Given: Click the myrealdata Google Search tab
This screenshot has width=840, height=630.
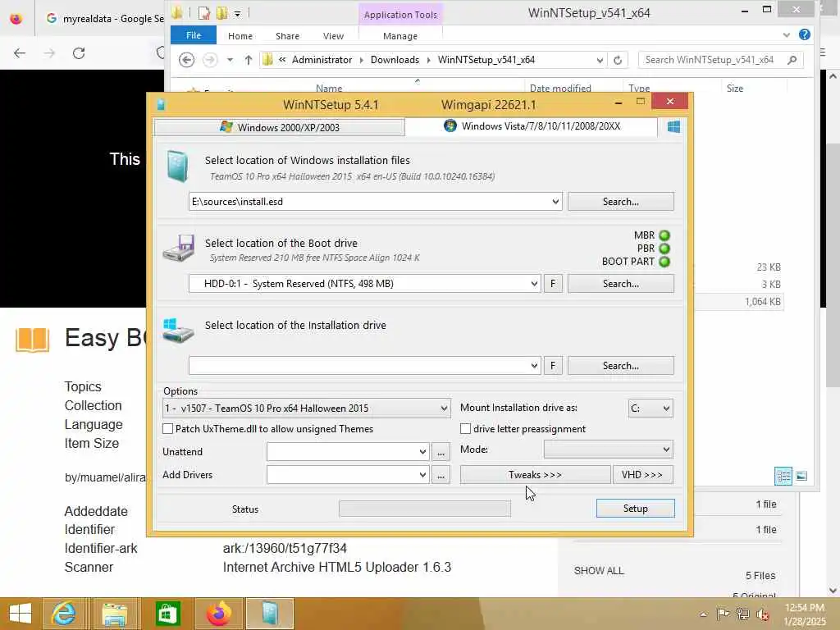Looking at the screenshot, I should coord(104,19).
